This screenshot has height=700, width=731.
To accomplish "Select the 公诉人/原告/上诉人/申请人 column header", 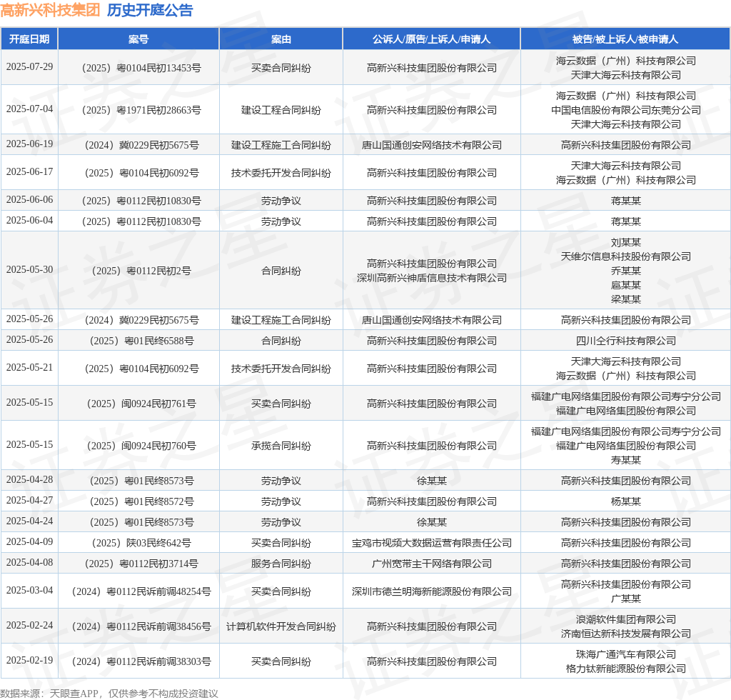I will pyautogui.click(x=431, y=39).
